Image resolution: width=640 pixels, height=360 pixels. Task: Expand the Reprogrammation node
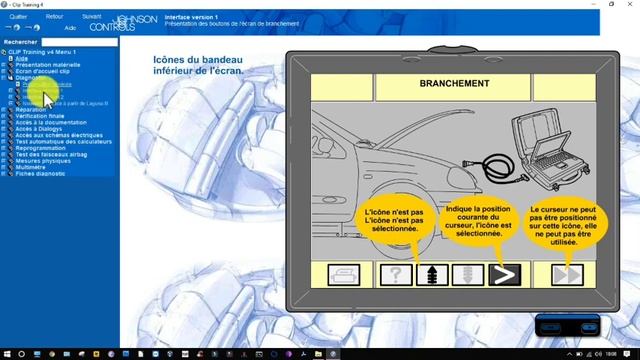tap(4, 148)
